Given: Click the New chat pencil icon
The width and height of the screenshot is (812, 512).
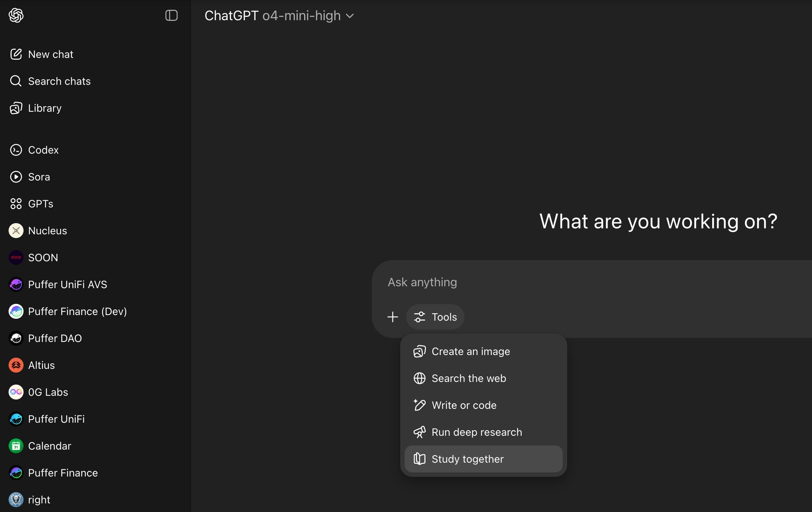Looking at the screenshot, I should (16, 54).
